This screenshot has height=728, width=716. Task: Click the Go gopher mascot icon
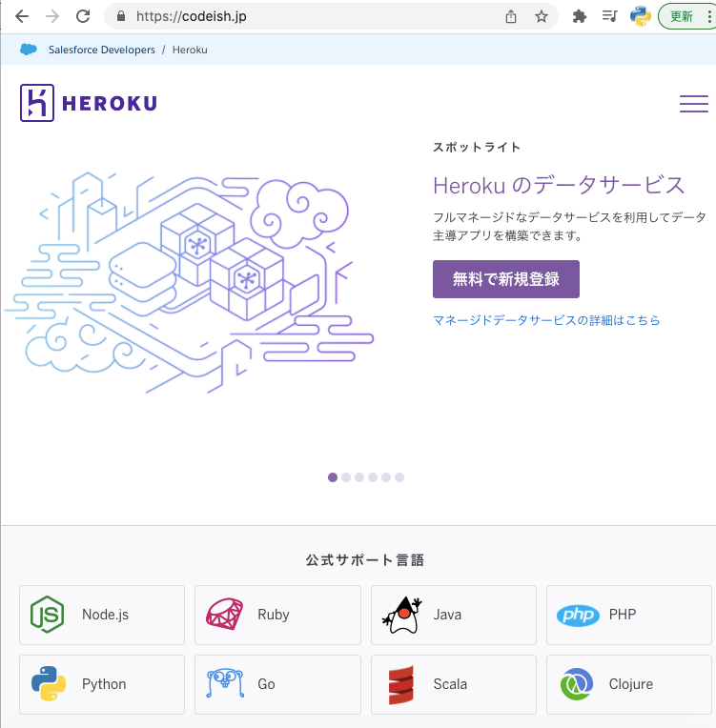pyautogui.click(x=225, y=683)
